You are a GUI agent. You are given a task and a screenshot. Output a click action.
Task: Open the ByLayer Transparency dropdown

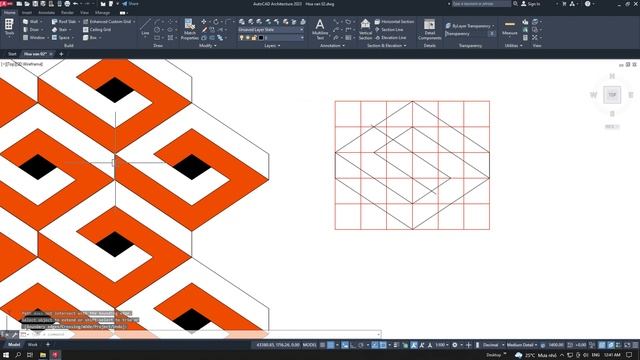pos(470,26)
